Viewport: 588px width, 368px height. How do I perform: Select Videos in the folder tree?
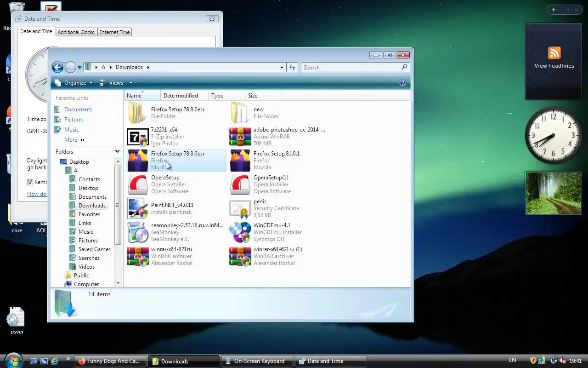86,267
